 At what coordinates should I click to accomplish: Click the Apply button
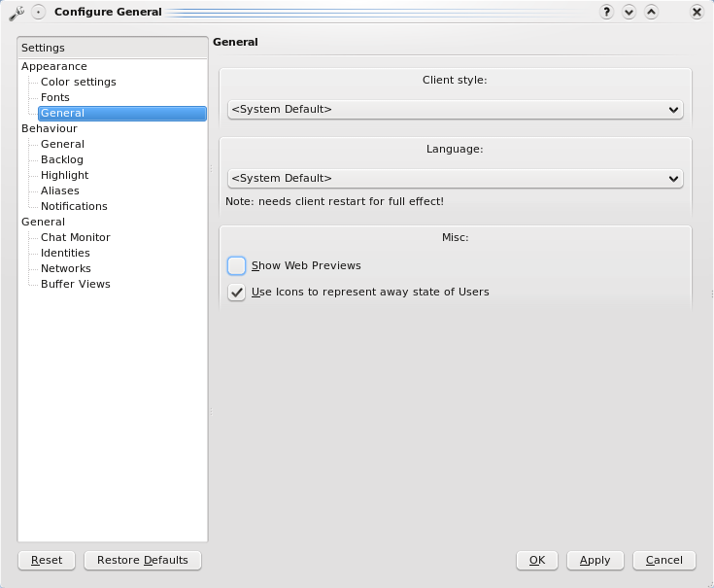coord(595,560)
